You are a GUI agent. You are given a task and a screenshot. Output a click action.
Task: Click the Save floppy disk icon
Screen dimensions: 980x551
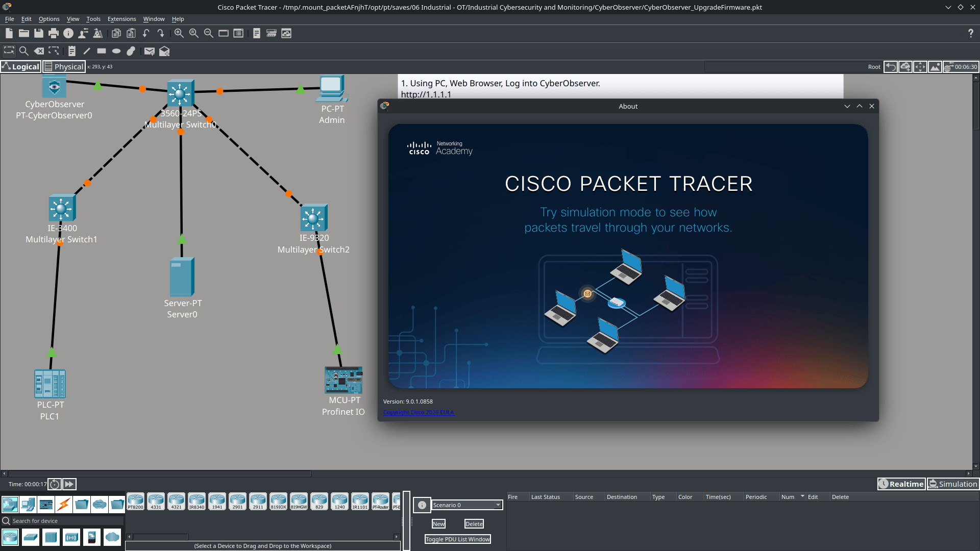click(38, 33)
